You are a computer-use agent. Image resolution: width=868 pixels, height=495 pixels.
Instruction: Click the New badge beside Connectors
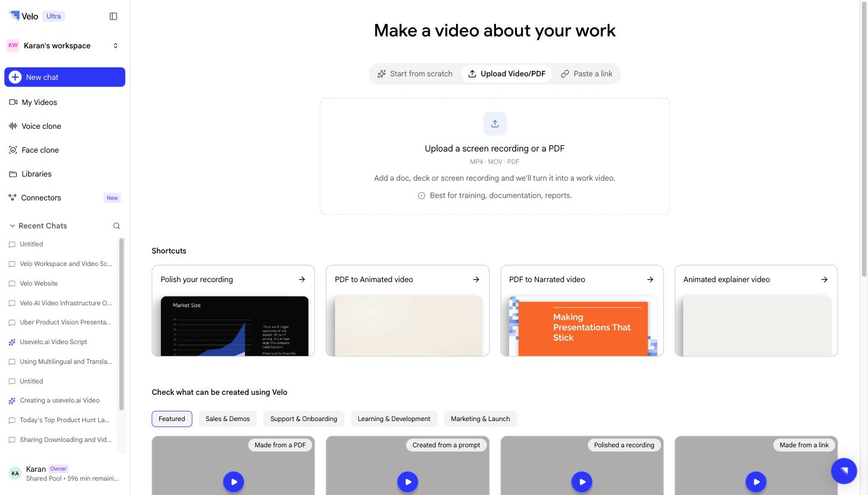click(x=112, y=197)
